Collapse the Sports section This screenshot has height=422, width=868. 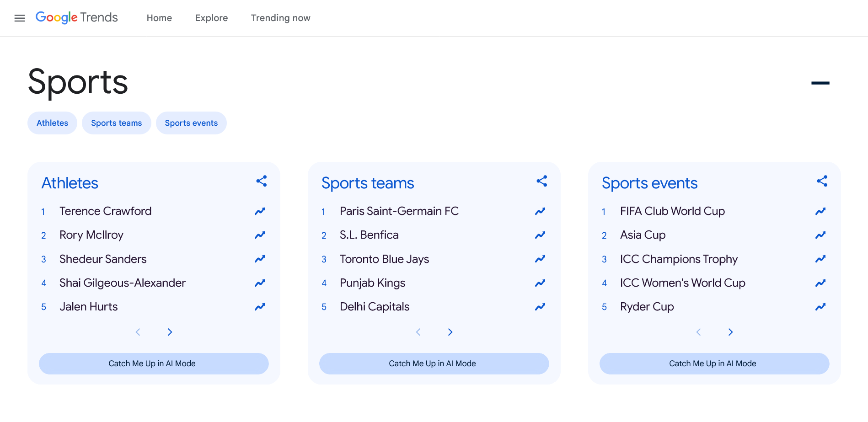820,83
